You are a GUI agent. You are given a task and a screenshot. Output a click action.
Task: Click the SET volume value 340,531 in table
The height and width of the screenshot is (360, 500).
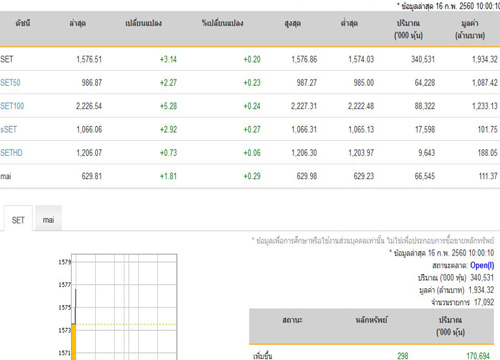point(423,59)
